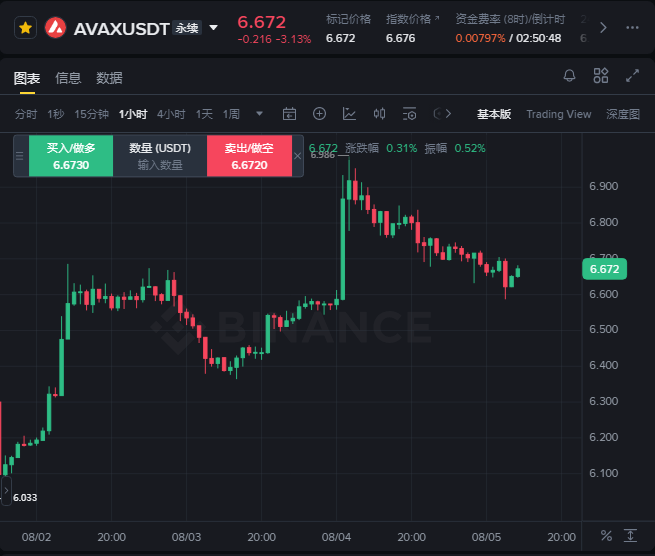The width and height of the screenshot is (655, 556).
Task: Open the technical indicators line chart icon
Action: pyautogui.click(x=349, y=114)
